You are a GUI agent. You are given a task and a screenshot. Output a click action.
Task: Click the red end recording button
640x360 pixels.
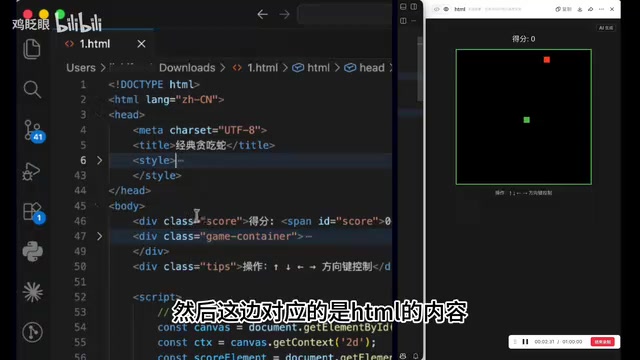602,342
